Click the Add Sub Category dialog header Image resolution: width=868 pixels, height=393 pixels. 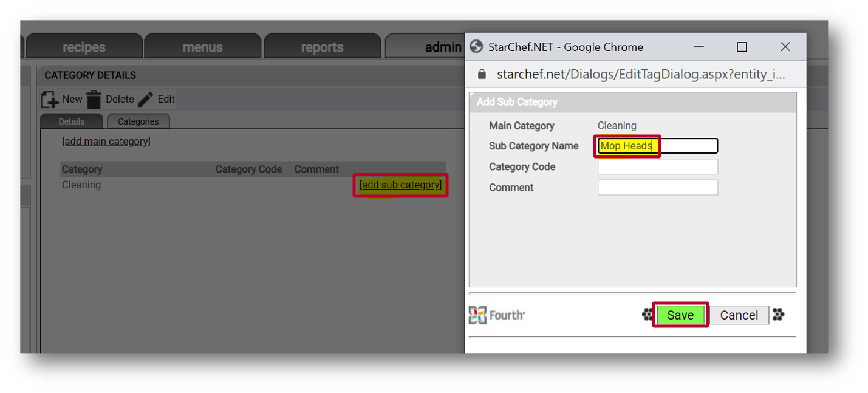(x=632, y=102)
